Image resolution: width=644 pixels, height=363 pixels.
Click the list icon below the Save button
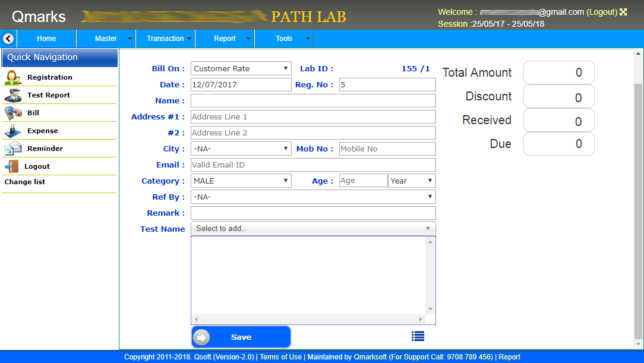coord(418,336)
